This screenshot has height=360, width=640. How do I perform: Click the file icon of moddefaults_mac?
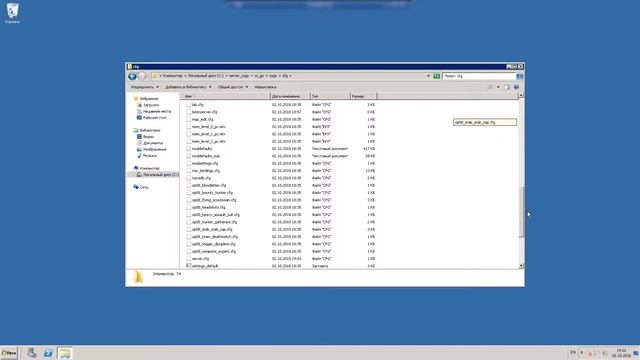point(189,156)
